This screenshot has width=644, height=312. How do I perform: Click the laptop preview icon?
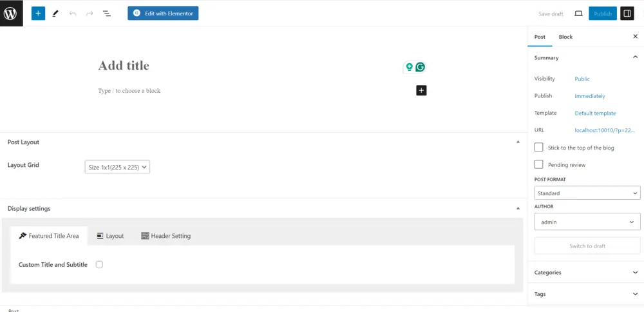[x=578, y=14]
